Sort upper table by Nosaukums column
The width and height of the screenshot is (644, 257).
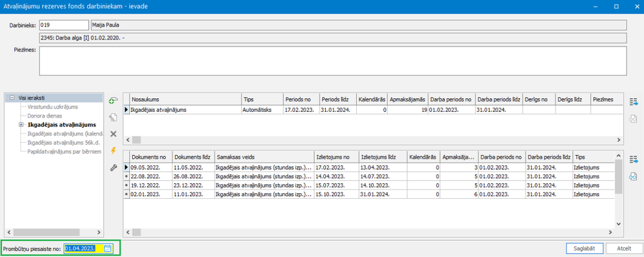[185, 99]
